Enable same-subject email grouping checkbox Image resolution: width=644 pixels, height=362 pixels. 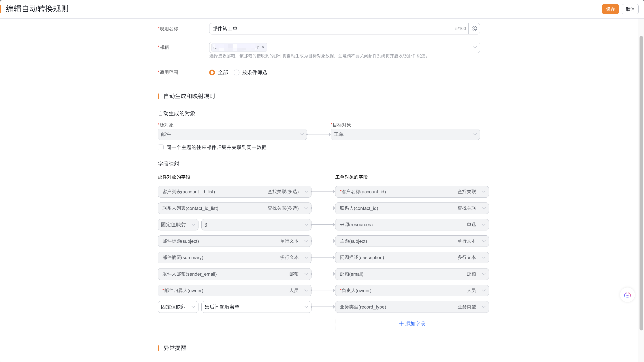point(161,147)
